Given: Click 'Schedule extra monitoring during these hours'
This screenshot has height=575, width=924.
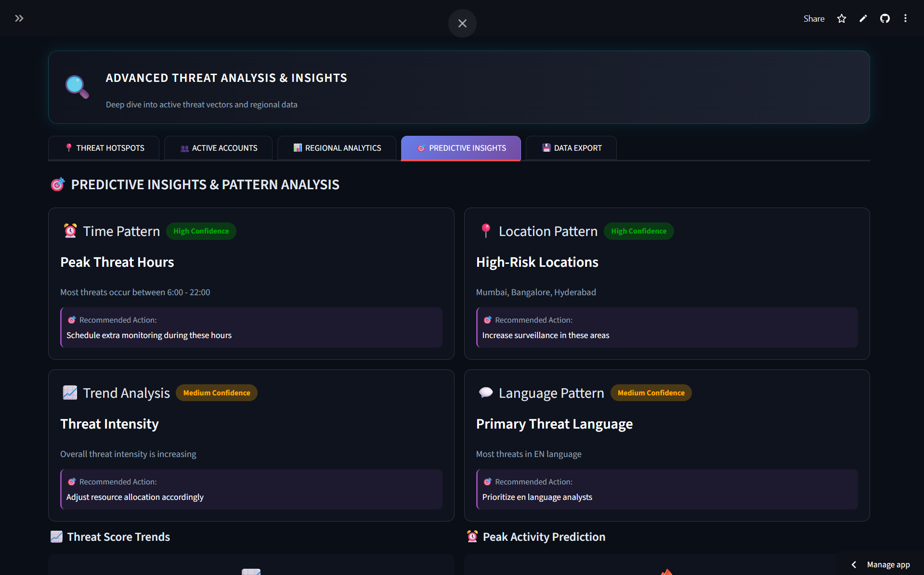Looking at the screenshot, I should pyautogui.click(x=149, y=335).
